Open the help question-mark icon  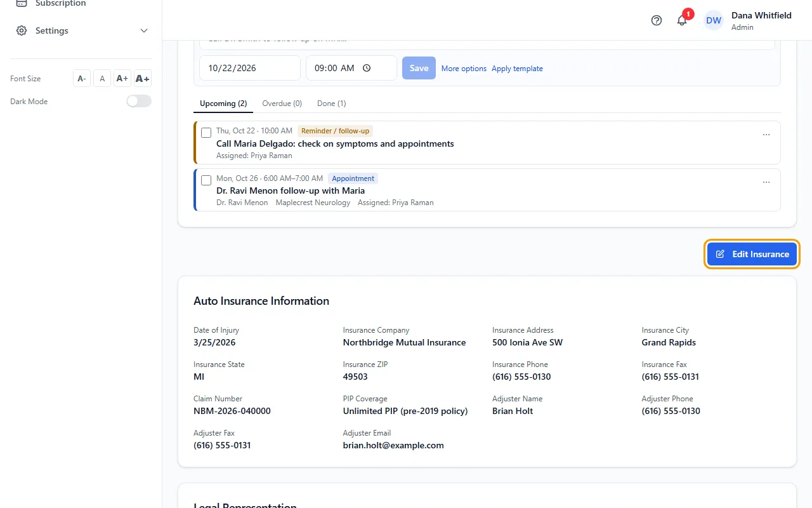coord(657,20)
